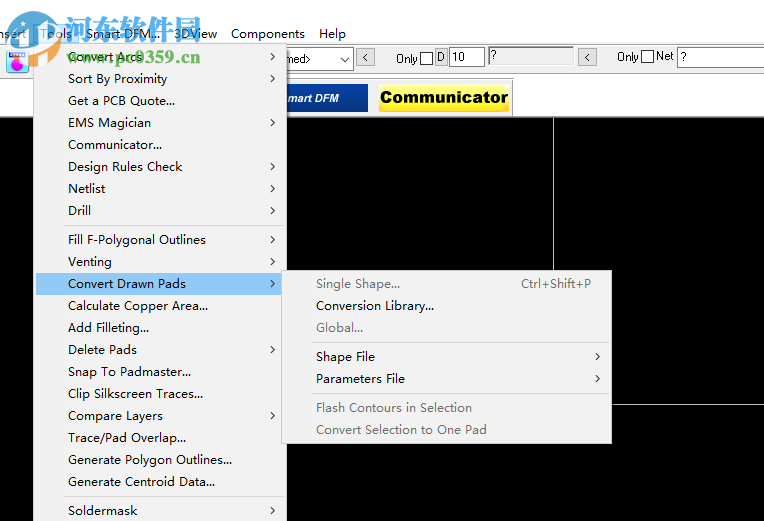Click the D code input field showing 10
This screenshot has height=521, width=764.
pyautogui.click(x=467, y=57)
